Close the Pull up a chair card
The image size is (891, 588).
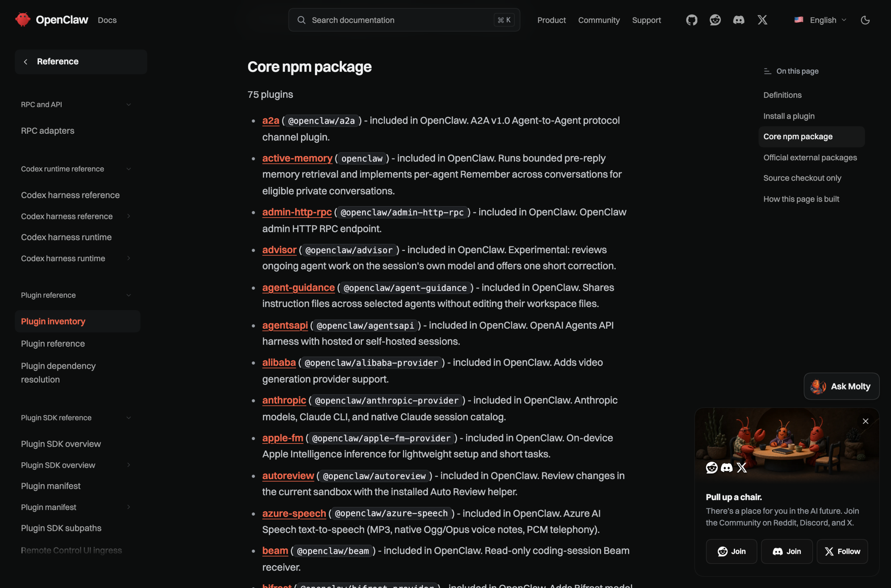866,421
